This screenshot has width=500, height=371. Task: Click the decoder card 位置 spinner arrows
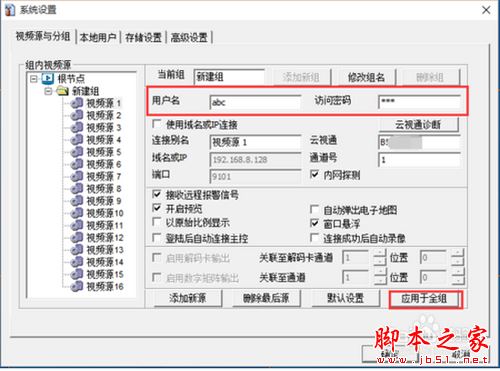point(458,258)
